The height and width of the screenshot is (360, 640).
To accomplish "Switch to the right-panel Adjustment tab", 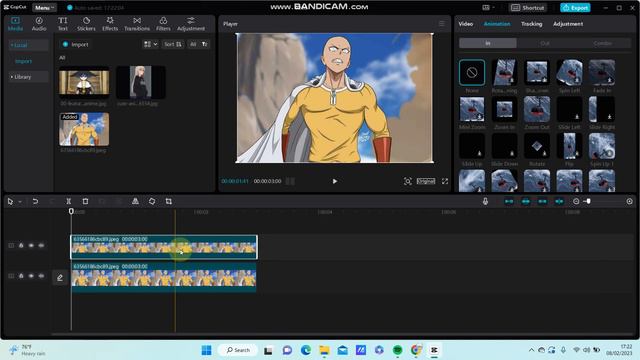I will (x=568, y=24).
